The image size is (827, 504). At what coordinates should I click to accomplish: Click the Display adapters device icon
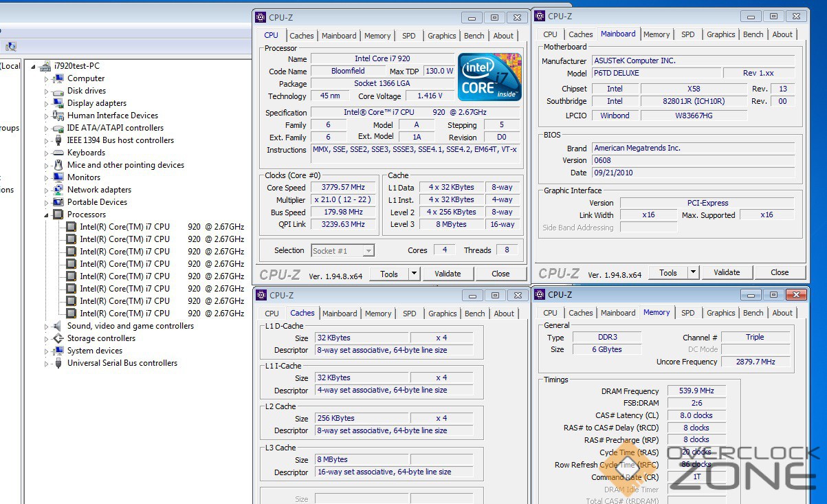click(x=58, y=103)
